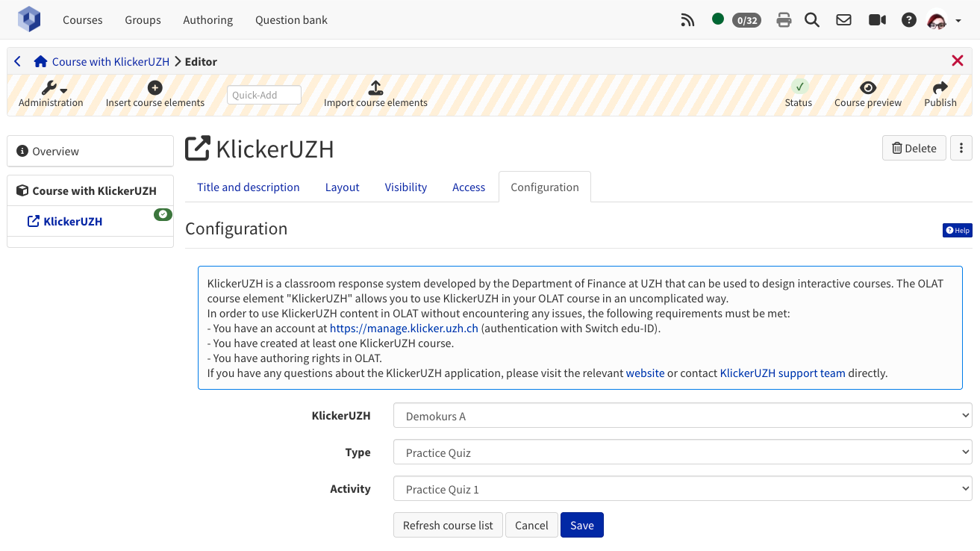Open the mail envelope icon

[843, 20]
